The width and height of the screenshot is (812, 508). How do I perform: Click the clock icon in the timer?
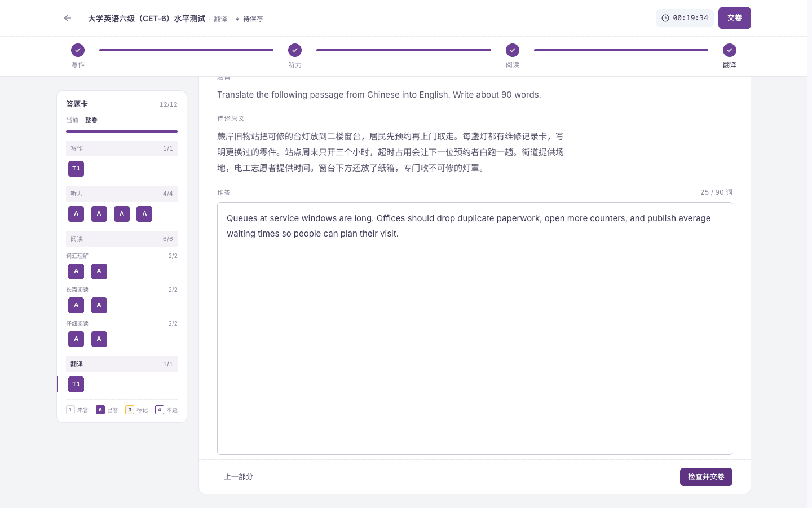coord(665,18)
